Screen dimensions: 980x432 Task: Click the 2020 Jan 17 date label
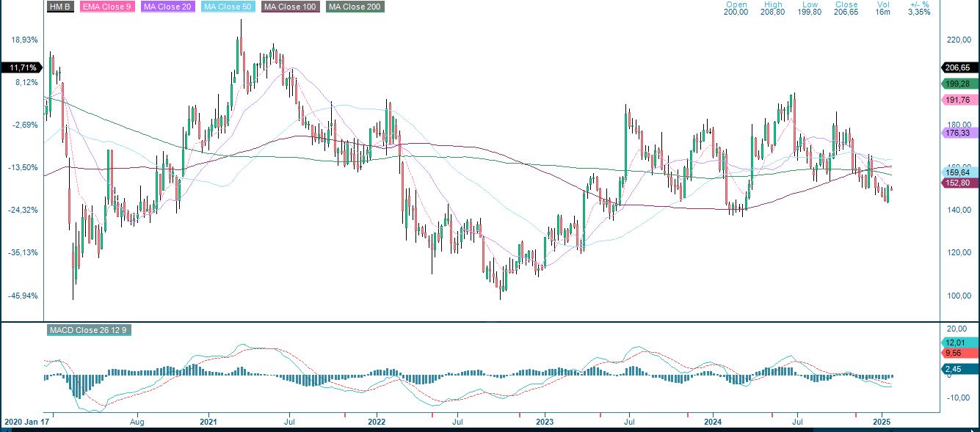point(27,422)
